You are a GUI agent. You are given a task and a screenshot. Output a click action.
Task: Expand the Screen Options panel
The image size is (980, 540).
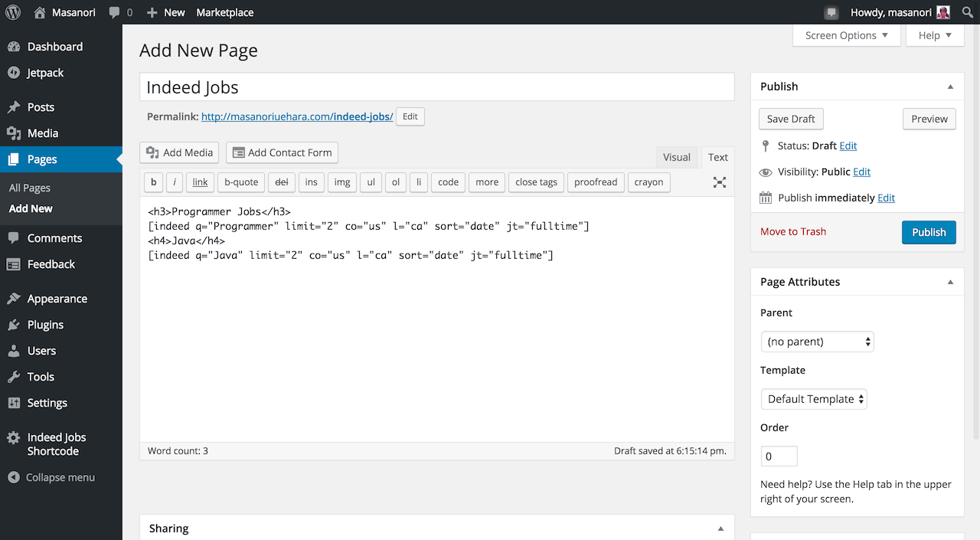click(846, 35)
